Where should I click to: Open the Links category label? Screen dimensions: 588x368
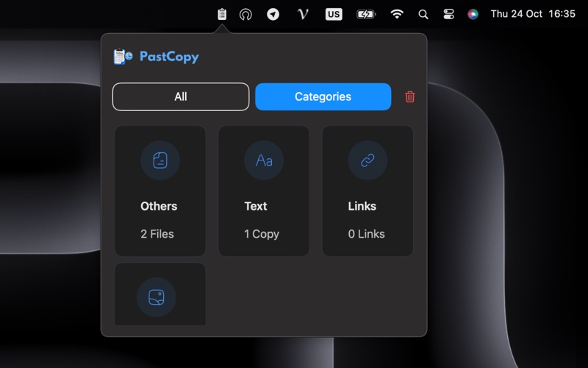pyautogui.click(x=362, y=206)
